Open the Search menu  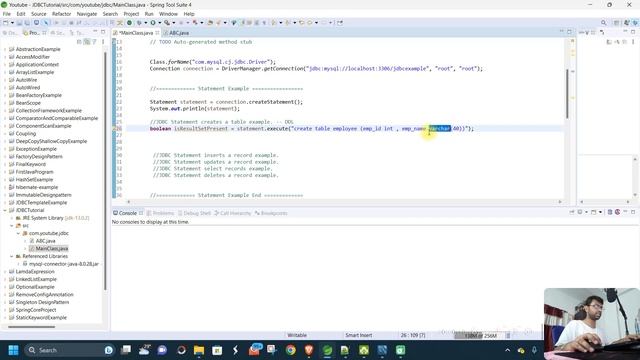(x=110, y=14)
